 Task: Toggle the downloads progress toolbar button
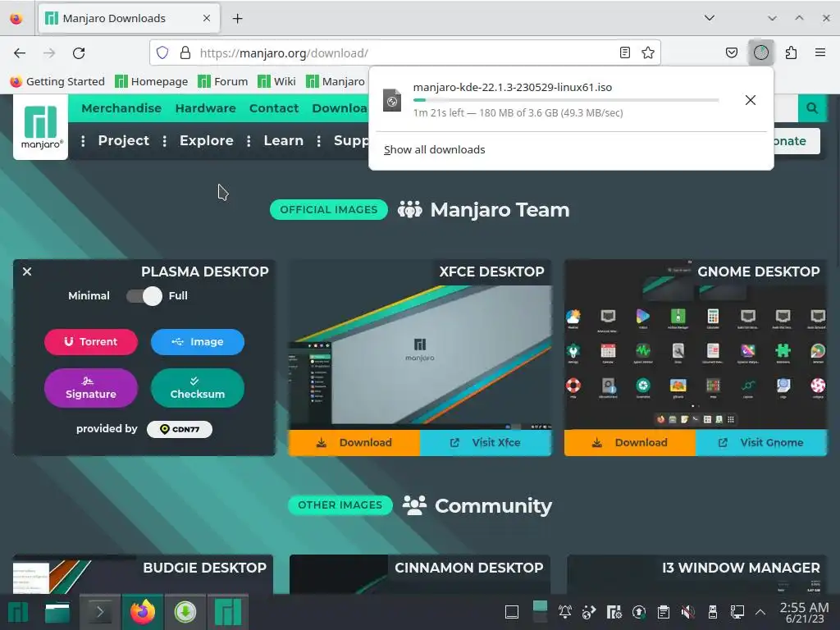coord(760,52)
